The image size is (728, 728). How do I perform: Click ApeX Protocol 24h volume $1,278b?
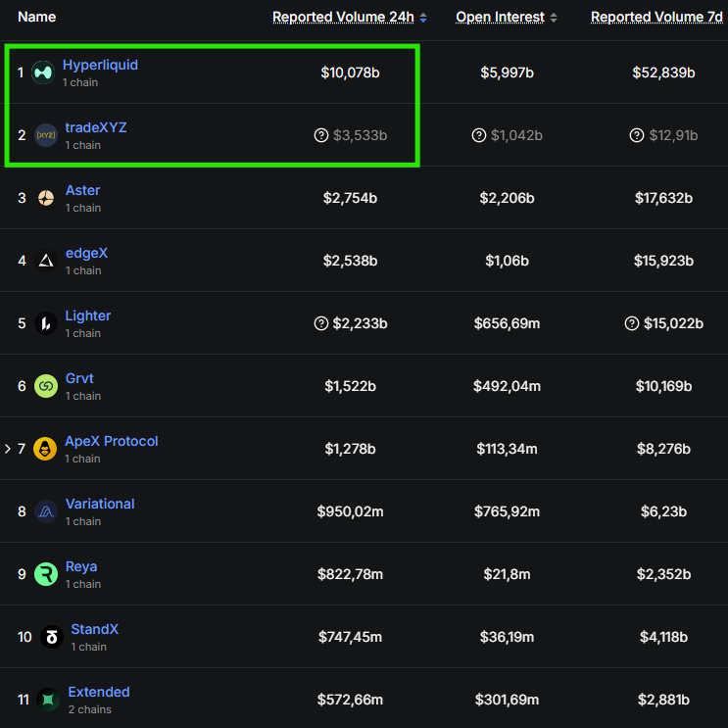coord(350,449)
